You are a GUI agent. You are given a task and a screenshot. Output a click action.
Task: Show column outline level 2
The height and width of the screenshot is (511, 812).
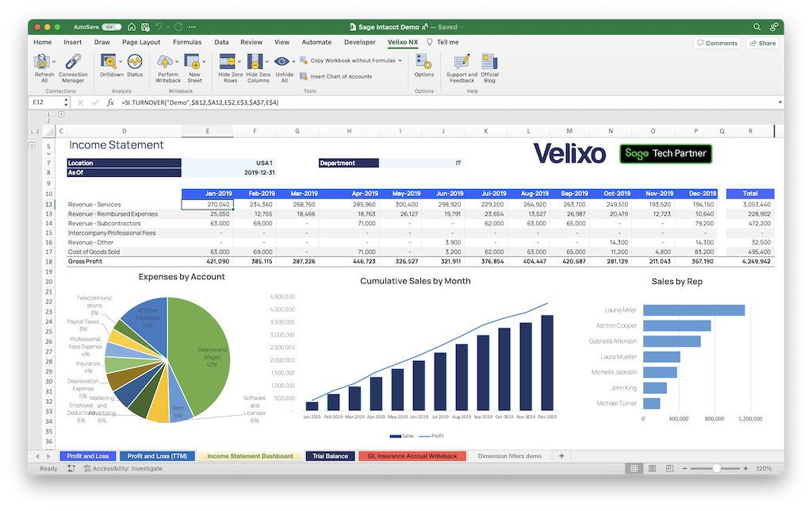click(48, 121)
